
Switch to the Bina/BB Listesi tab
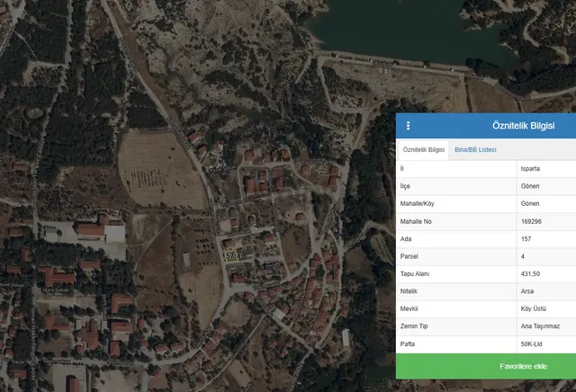(475, 150)
